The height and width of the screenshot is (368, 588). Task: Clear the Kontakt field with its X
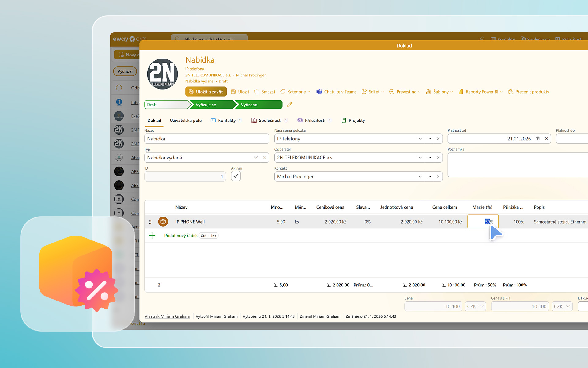(x=438, y=177)
